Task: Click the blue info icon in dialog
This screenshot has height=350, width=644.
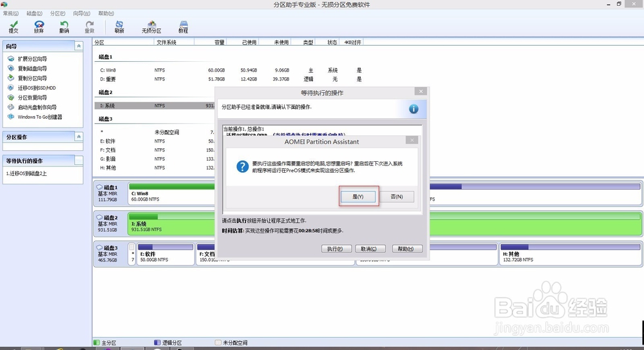Action: tap(413, 108)
